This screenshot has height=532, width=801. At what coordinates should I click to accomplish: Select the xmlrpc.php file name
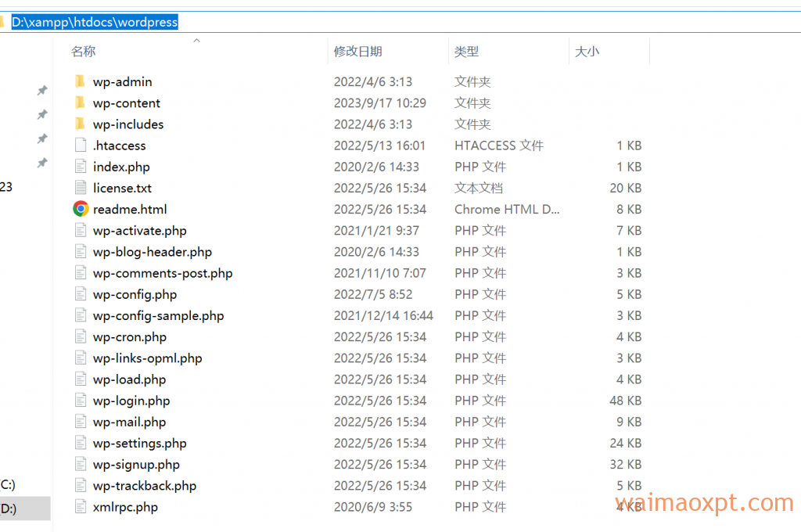[x=126, y=507]
